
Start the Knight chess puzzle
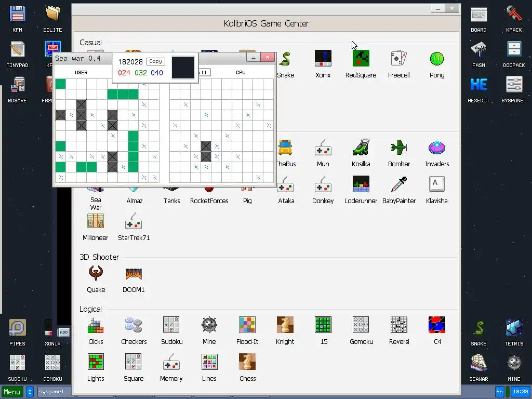285,331
